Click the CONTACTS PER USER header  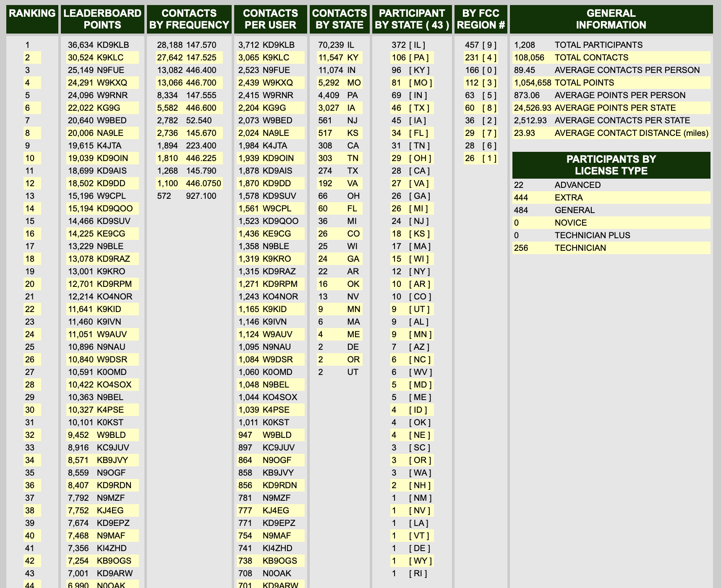click(x=270, y=19)
